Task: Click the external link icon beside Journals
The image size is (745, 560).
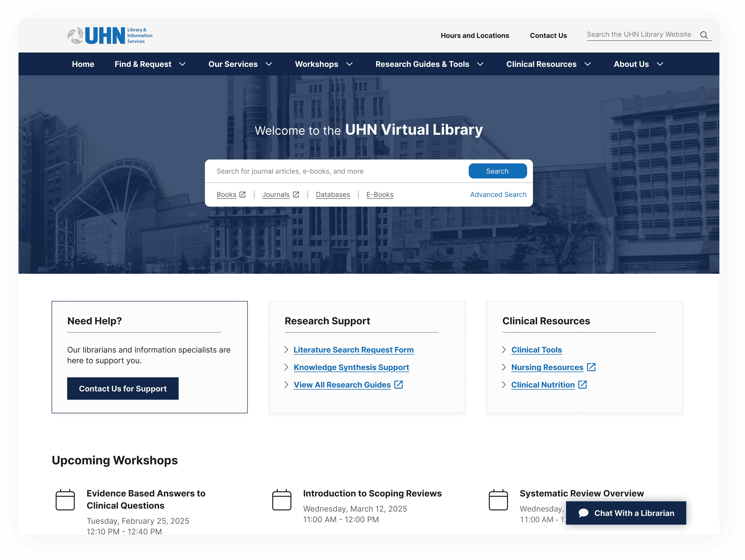Action: [296, 195]
